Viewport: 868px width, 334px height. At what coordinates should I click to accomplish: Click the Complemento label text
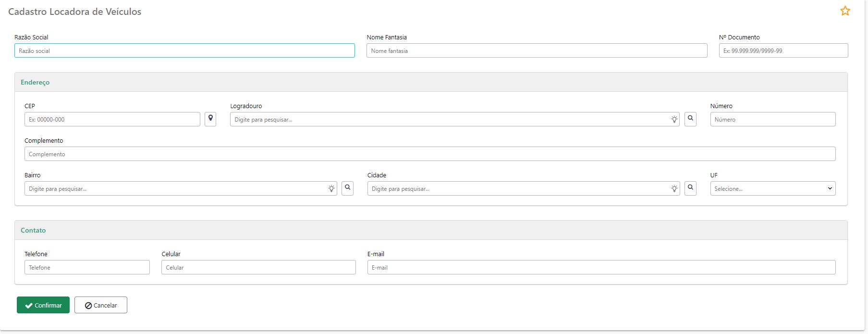44,140
